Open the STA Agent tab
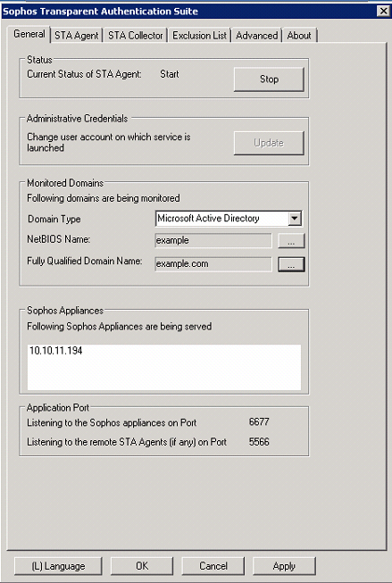392x583 pixels. tap(76, 36)
